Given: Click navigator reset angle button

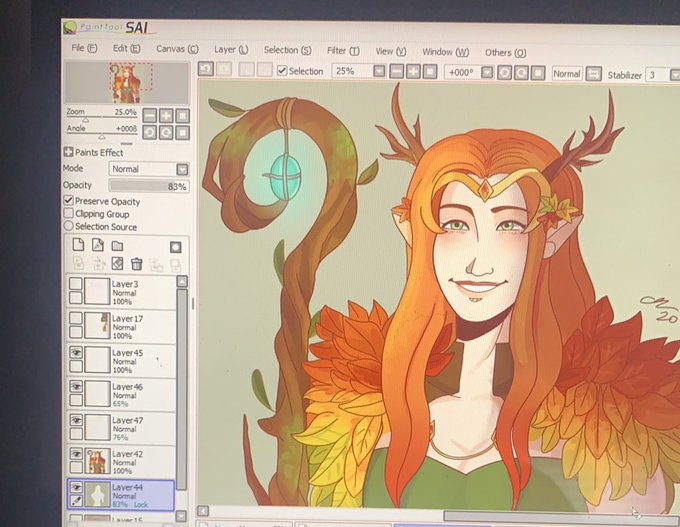Looking at the screenshot, I should click(183, 132).
